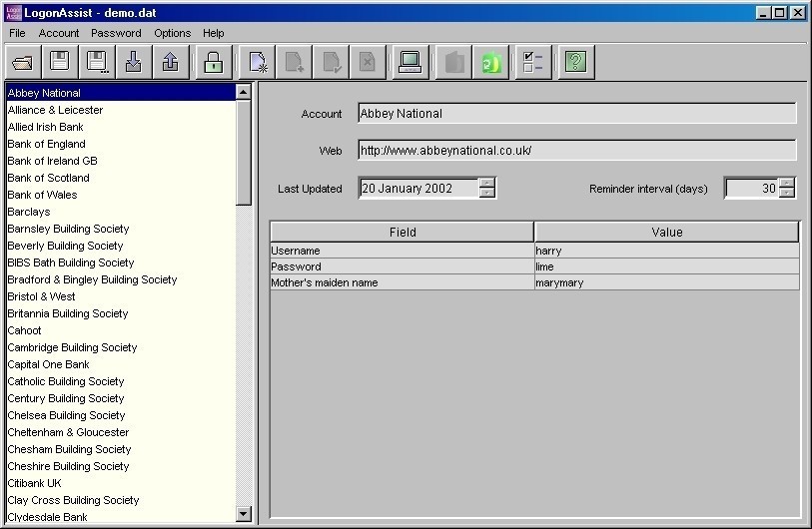This screenshot has width=812, height=529.
Task: Select Citibank UK entry
Action: click(121, 483)
